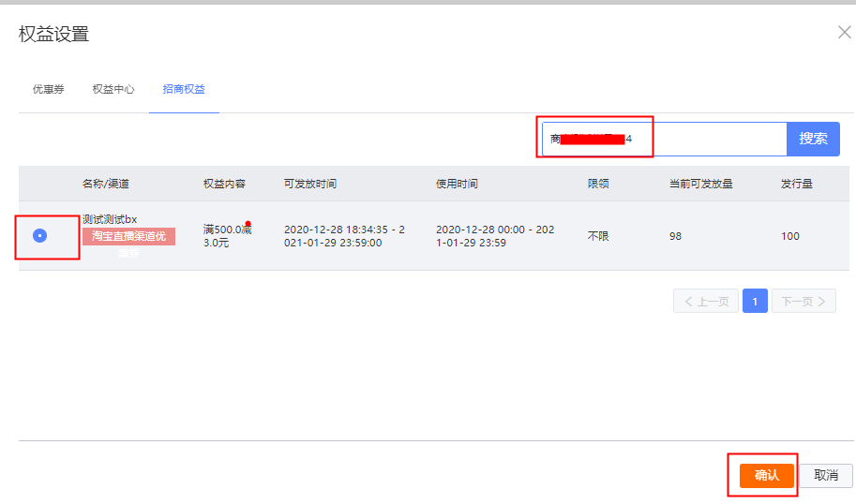Image resolution: width=856 pixels, height=504 pixels.
Task: Click the 发行量 column header
Action: tap(797, 184)
